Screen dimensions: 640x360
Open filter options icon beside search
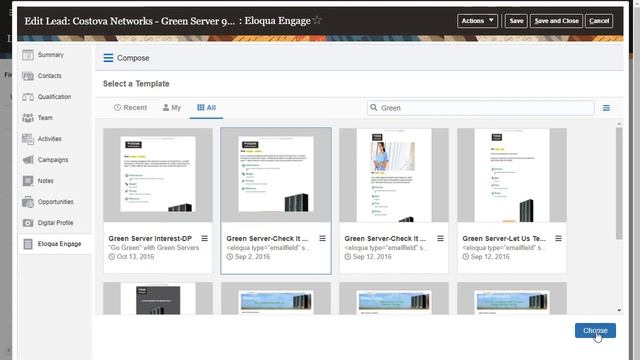[x=606, y=108]
